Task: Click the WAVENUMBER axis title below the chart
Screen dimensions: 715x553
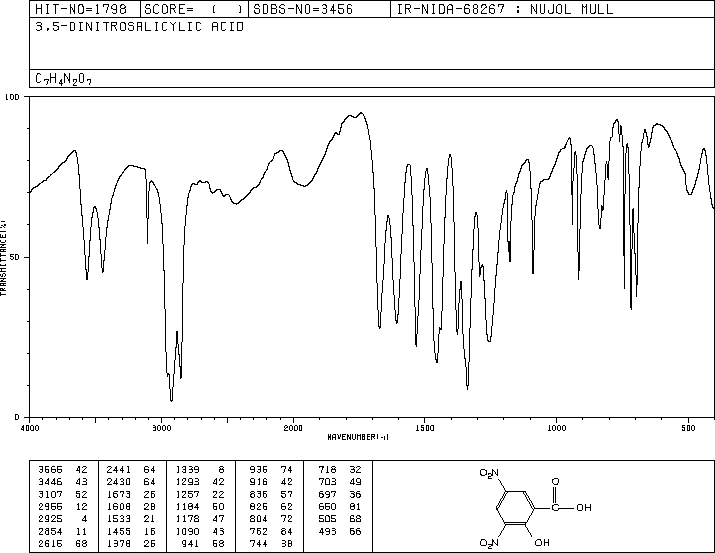Action: tap(358, 437)
